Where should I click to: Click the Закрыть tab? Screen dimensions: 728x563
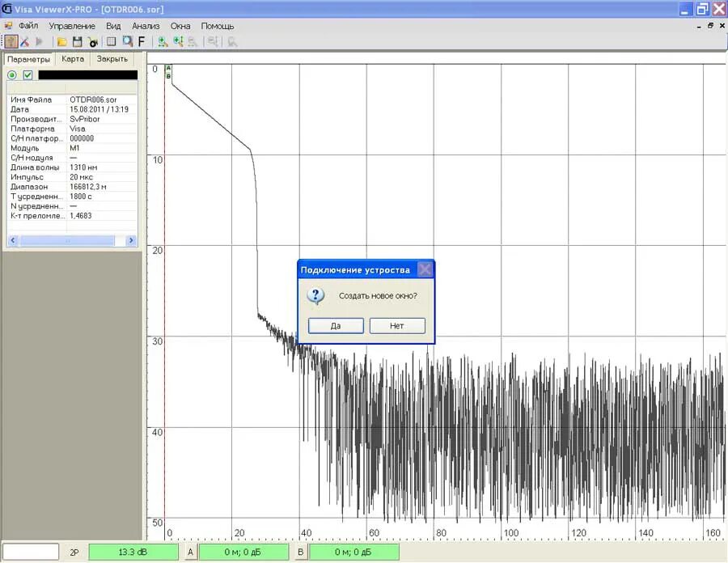coord(112,59)
